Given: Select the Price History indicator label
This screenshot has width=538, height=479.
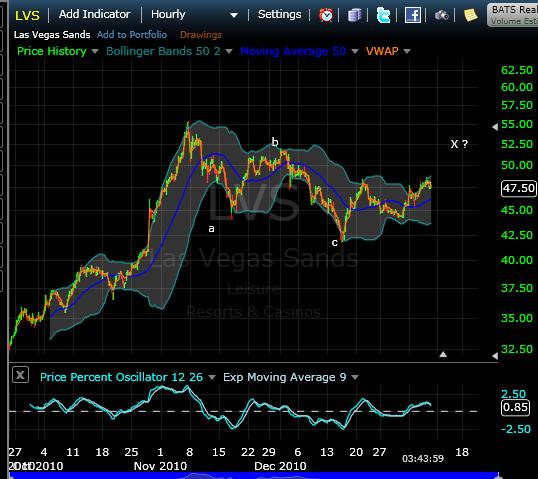Looking at the screenshot, I should [x=52, y=51].
